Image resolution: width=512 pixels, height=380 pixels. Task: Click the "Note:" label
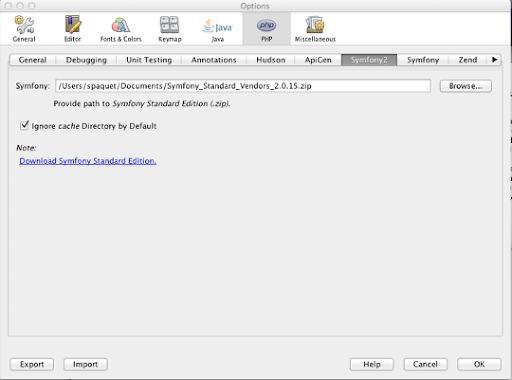(x=26, y=148)
